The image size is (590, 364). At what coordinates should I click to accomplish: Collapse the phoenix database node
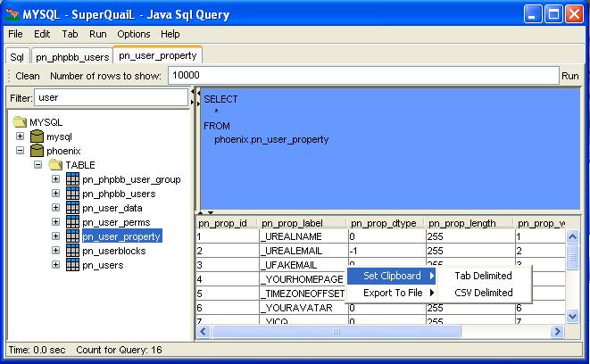pyautogui.click(x=20, y=151)
